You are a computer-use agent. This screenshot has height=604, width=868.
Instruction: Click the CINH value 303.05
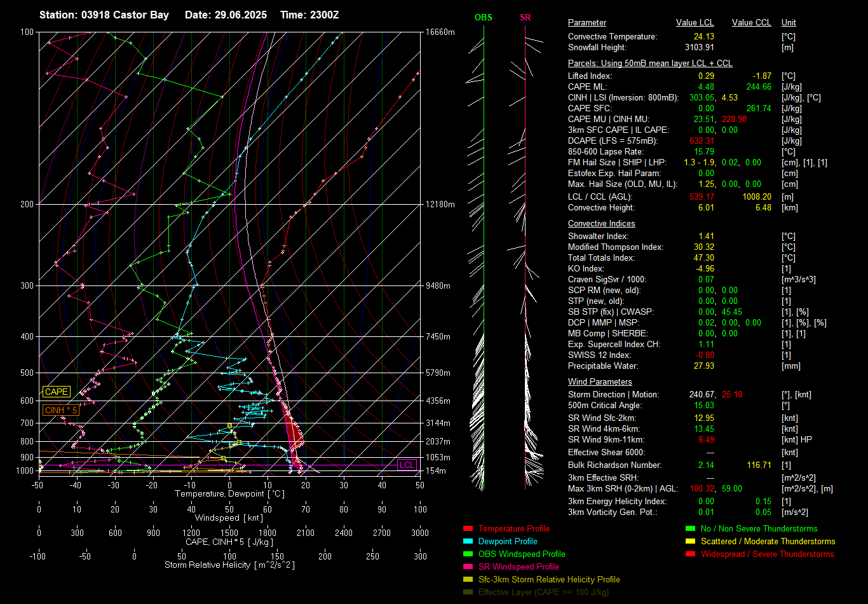pyautogui.click(x=702, y=97)
